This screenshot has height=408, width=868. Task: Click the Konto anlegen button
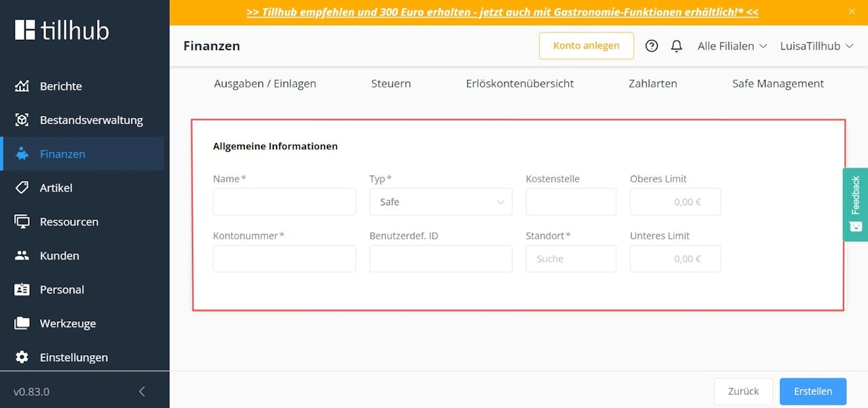586,46
